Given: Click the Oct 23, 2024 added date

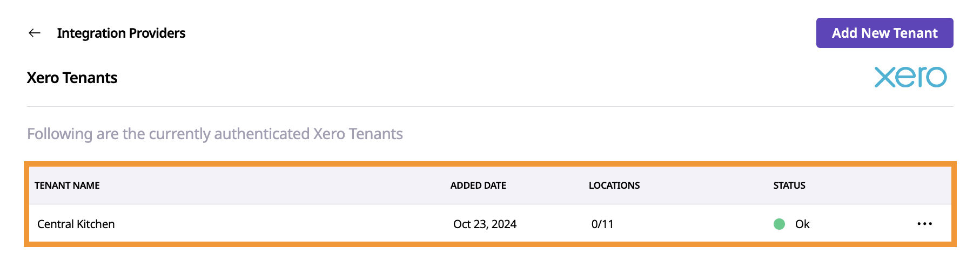Looking at the screenshot, I should (x=485, y=224).
